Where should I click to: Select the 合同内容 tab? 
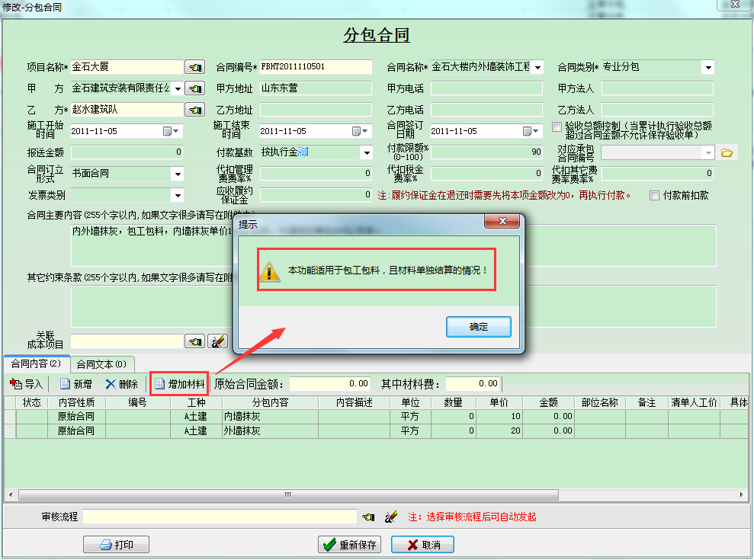click(37, 363)
